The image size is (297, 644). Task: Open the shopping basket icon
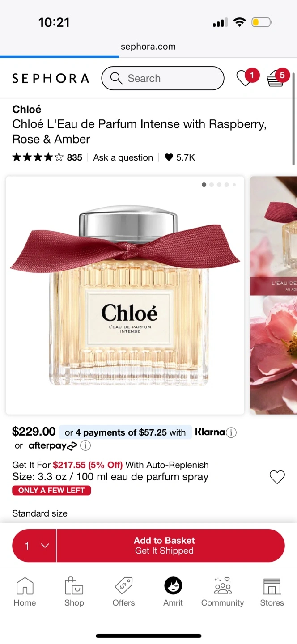pyautogui.click(x=275, y=79)
